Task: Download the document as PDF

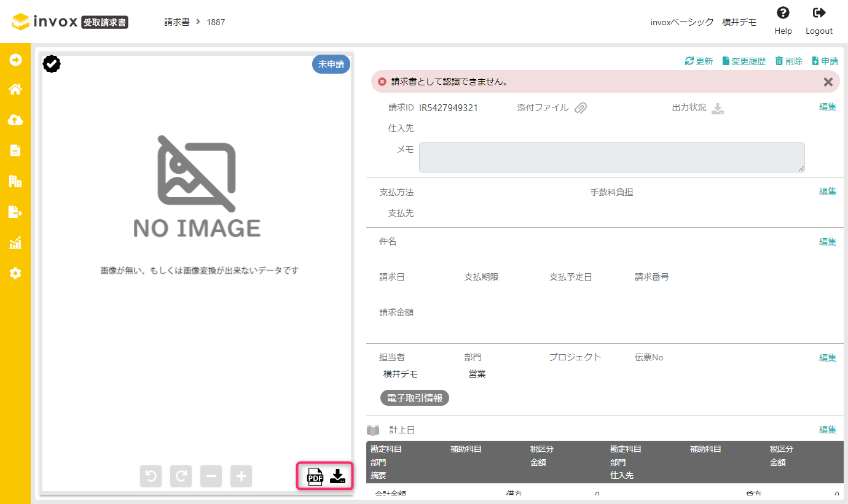Action: point(316,476)
